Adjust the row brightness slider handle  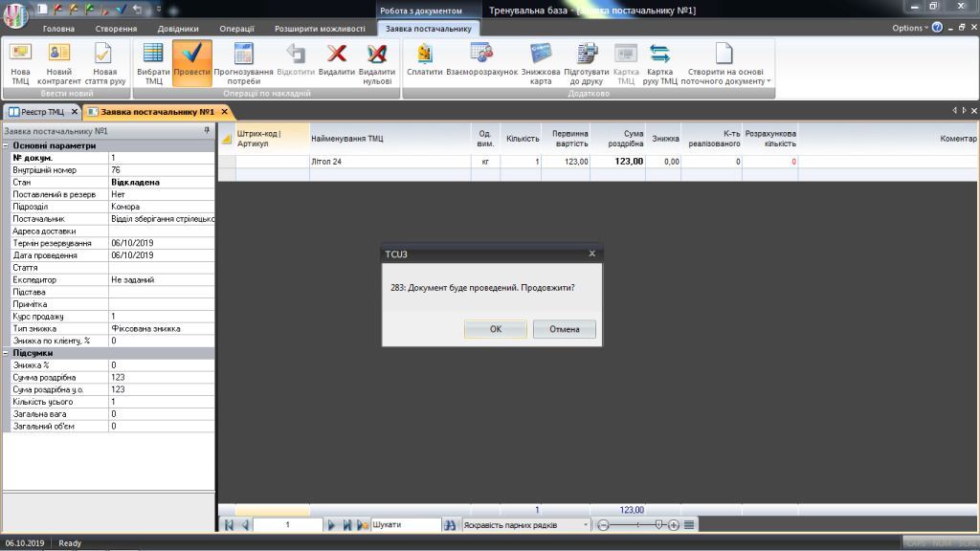click(x=658, y=525)
